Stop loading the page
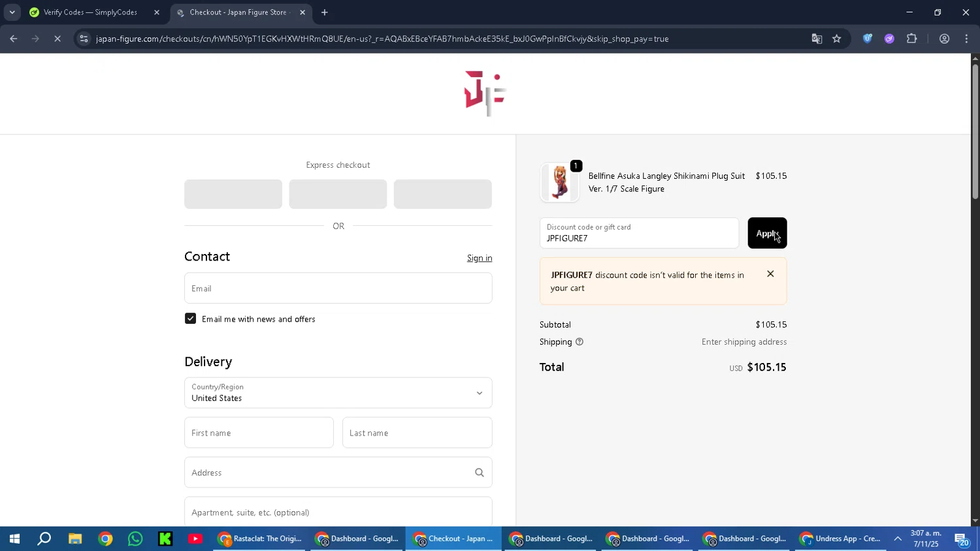This screenshot has width=980, height=551. [x=57, y=39]
